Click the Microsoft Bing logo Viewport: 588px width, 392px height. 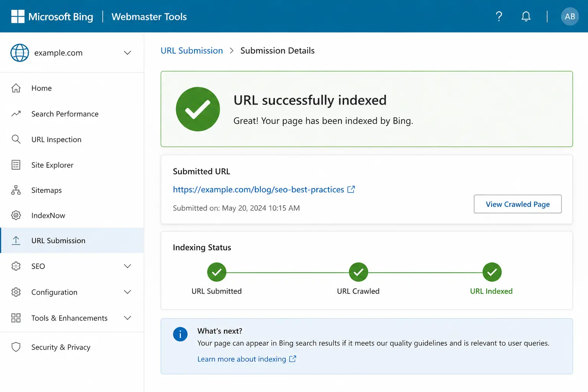coord(52,16)
